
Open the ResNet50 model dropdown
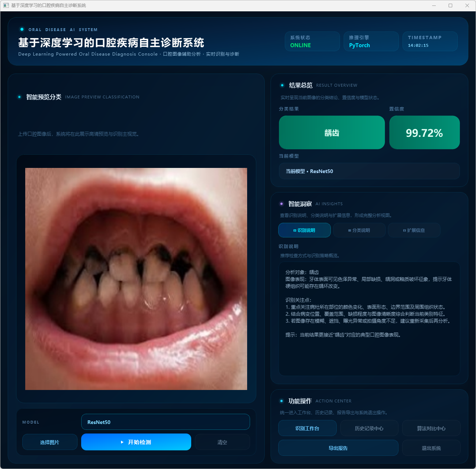tap(165, 422)
